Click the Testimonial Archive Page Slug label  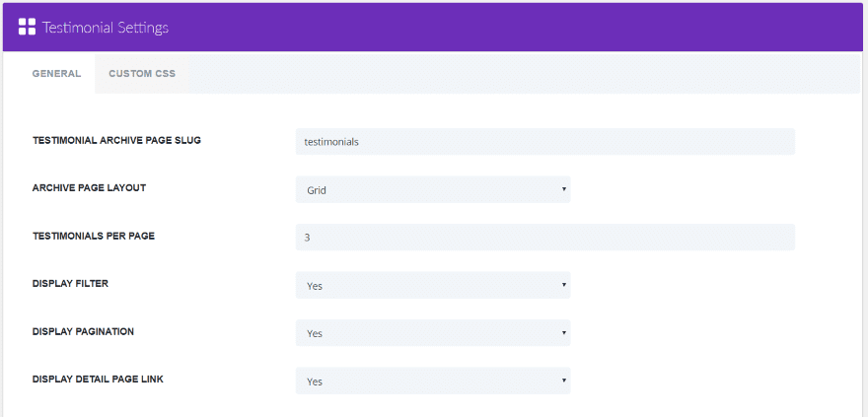click(116, 140)
